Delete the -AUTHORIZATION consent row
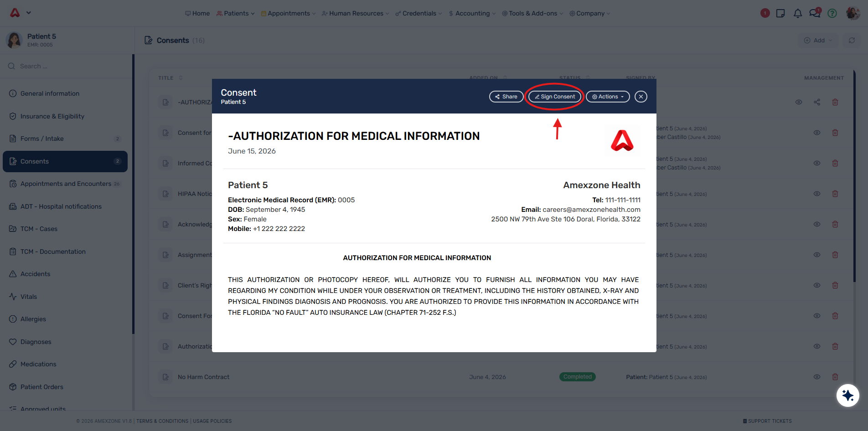 click(835, 102)
